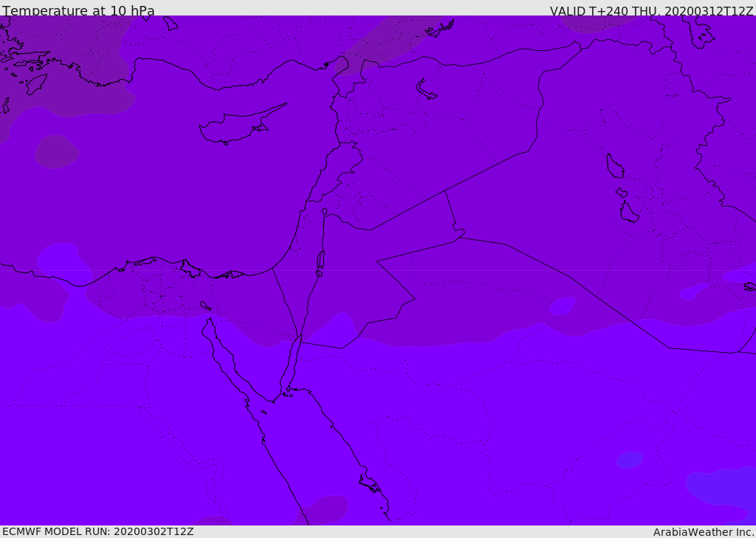Click the 'ECMWF MODEL RUN: 20200302T12Z' footer text
The image size is (756, 538).
tap(98, 532)
